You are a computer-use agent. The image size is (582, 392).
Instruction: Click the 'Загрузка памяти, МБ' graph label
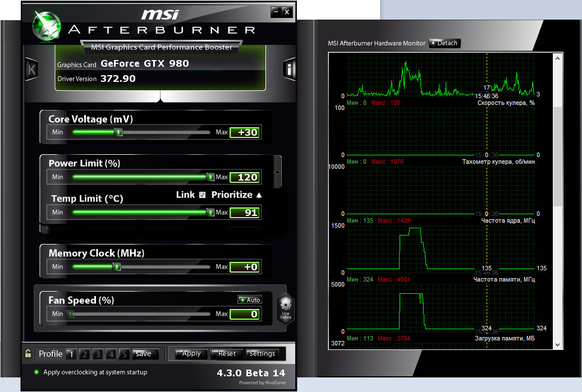(x=505, y=338)
